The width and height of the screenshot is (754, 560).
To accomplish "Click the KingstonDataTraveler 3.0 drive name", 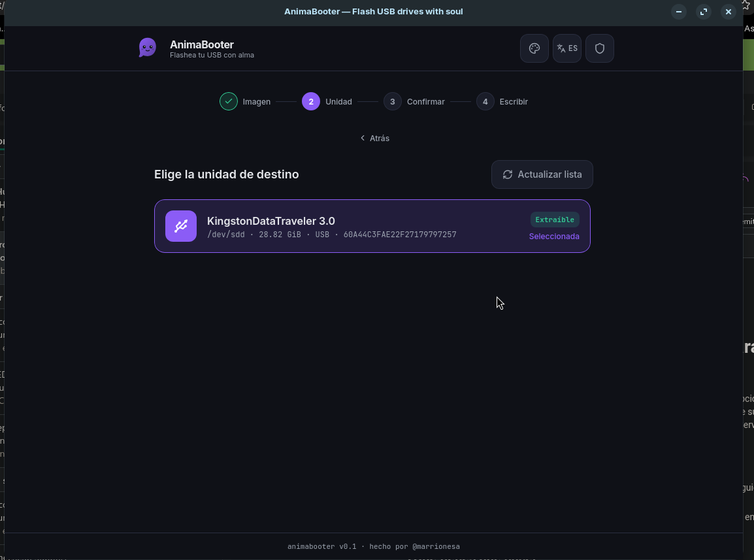I will (x=270, y=221).
